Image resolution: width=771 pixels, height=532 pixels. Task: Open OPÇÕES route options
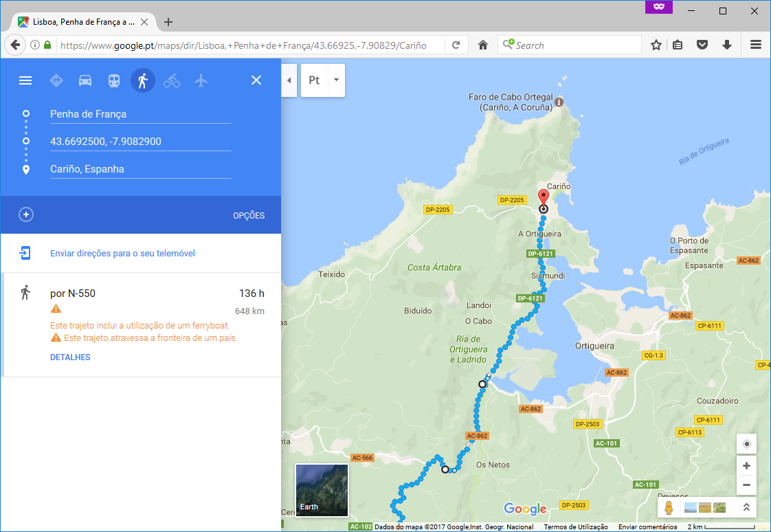tap(249, 215)
